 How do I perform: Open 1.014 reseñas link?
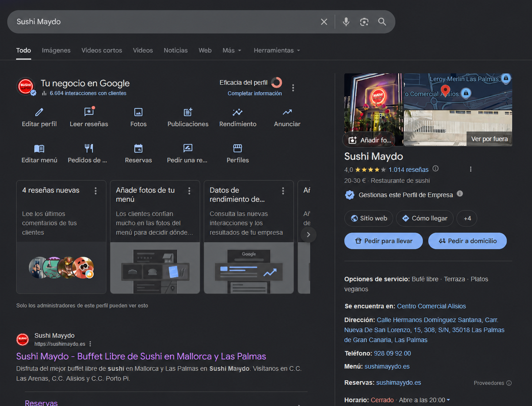click(x=409, y=170)
